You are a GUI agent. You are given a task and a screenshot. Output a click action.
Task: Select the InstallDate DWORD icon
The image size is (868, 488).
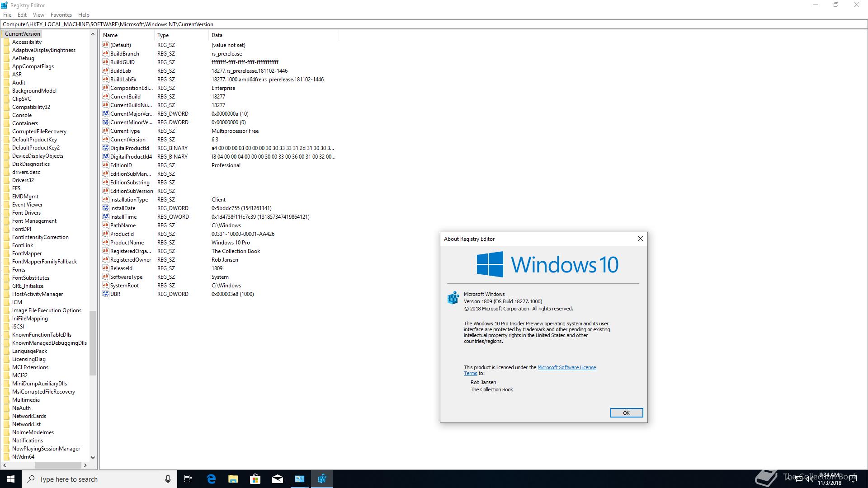point(106,208)
